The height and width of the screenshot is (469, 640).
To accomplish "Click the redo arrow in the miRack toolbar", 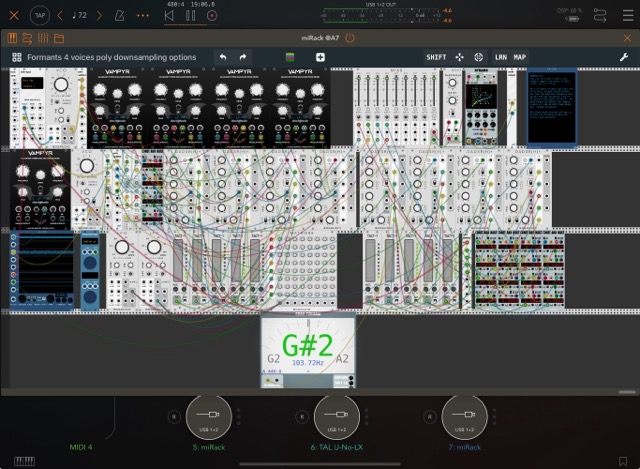I will pyautogui.click(x=243, y=57).
